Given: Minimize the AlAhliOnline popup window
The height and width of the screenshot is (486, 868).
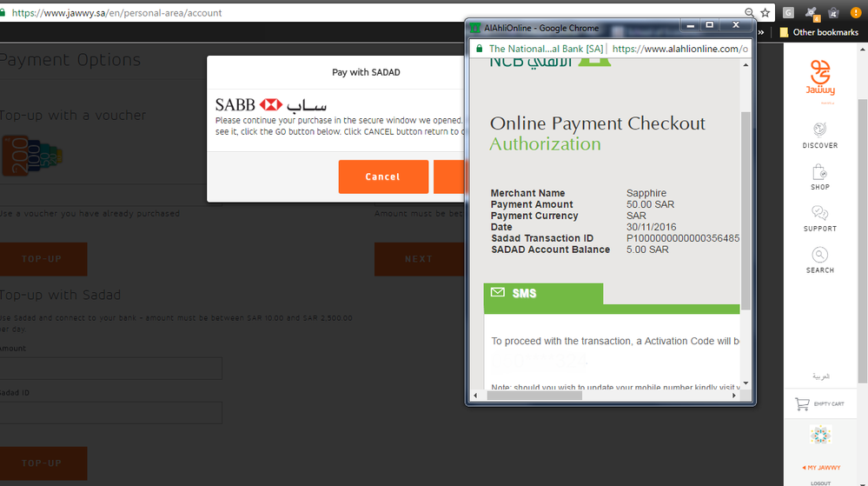Looking at the screenshot, I should pyautogui.click(x=690, y=25).
